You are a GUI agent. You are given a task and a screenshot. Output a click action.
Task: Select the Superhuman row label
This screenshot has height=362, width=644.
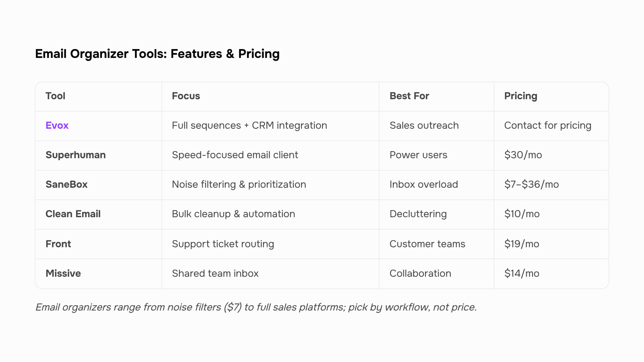(75, 155)
